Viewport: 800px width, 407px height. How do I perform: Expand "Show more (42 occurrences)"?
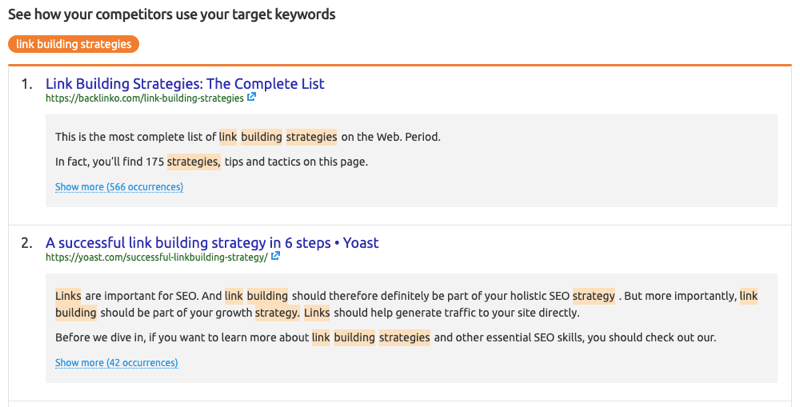pos(116,363)
